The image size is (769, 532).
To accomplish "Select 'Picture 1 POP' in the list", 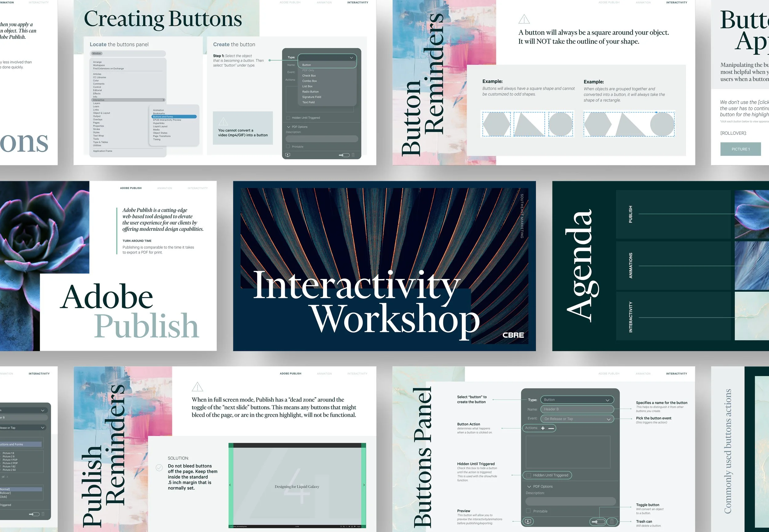I will [10, 460].
